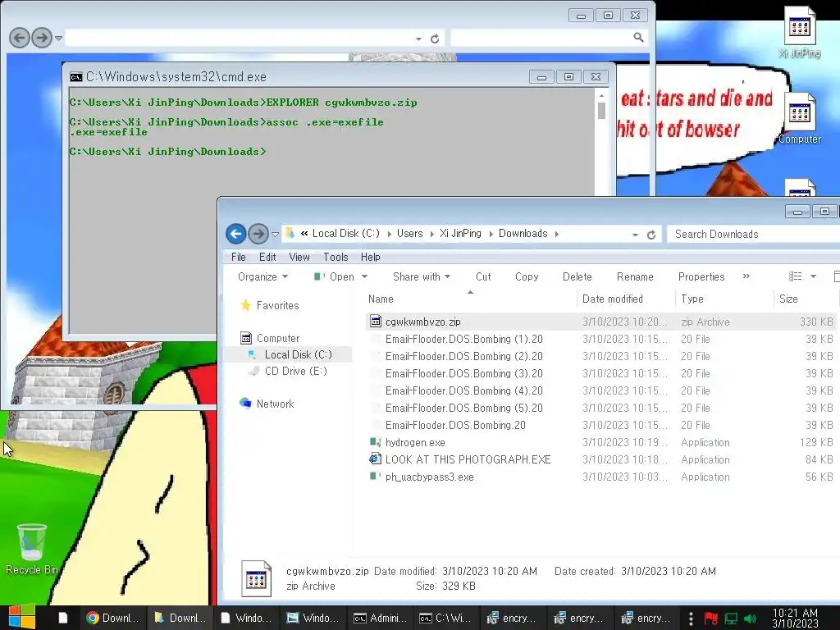840x630 pixels.
Task: Click zip thumbnail in details pane
Action: [256, 578]
